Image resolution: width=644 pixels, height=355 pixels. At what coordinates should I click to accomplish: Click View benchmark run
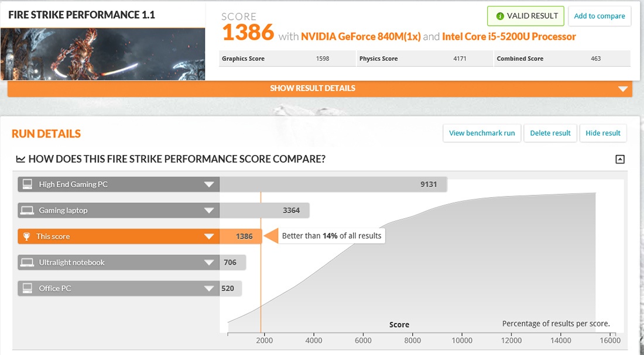tap(482, 133)
